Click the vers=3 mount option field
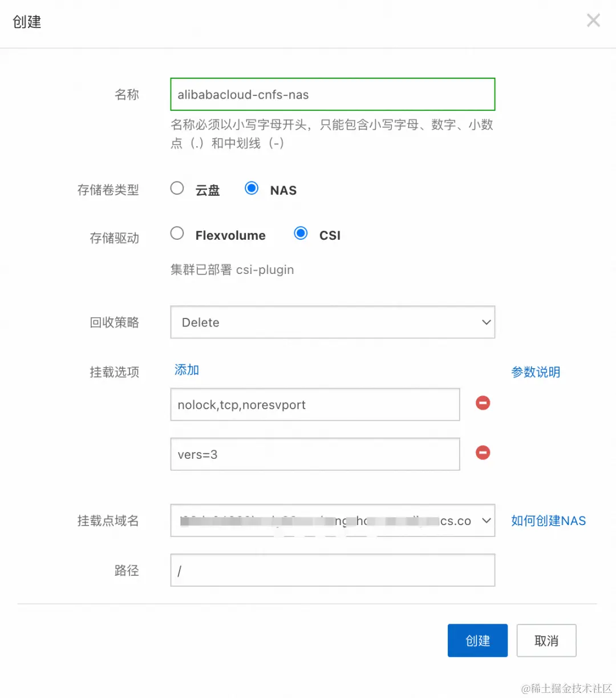Image resolution: width=616 pixels, height=698 pixels. (315, 454)
